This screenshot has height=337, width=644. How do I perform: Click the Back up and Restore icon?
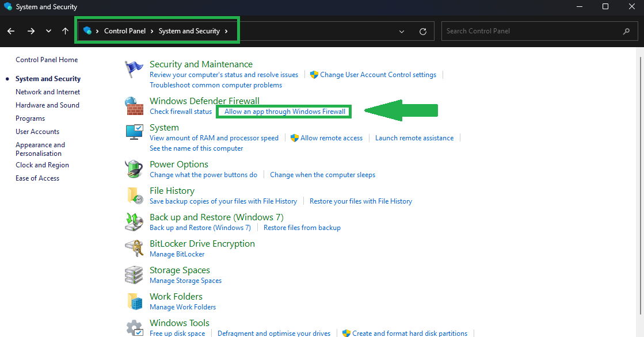coord(134,222)
